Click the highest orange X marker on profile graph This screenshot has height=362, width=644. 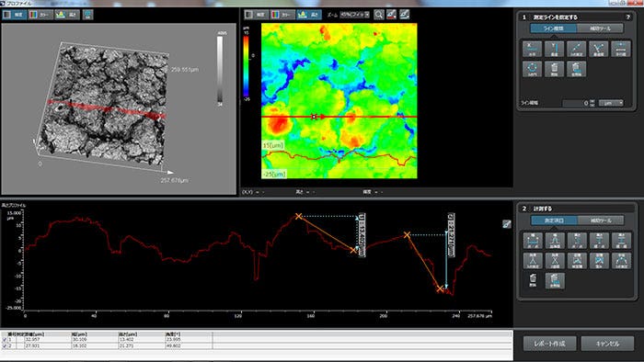click(x=299, y=216)
